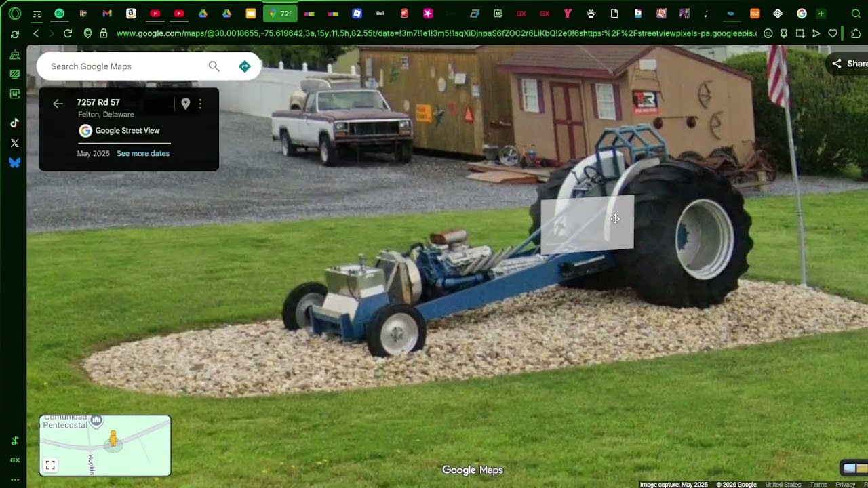
Task: Open GX Cleaner in sidebar
Action: pyautogui.click(x=15, y=55)
